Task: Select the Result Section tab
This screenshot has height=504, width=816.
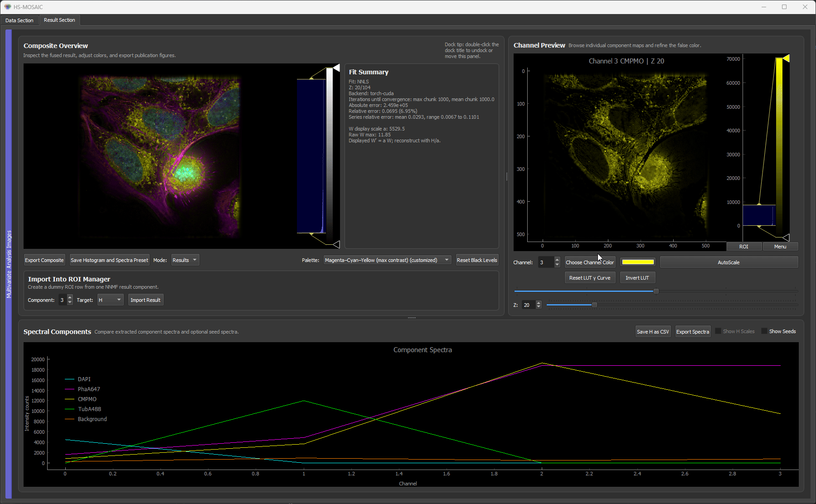Action: pos(59,20)
